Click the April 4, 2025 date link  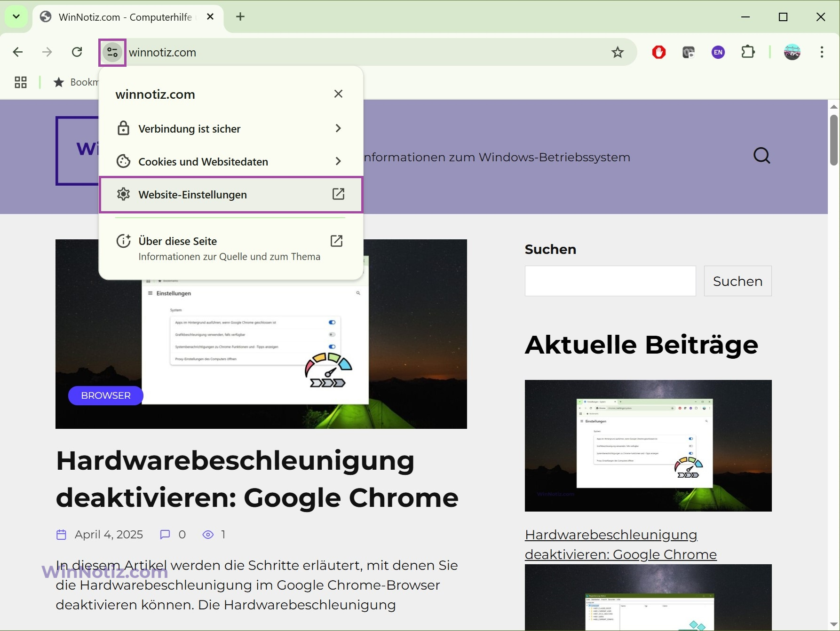[x=109, y=535]
